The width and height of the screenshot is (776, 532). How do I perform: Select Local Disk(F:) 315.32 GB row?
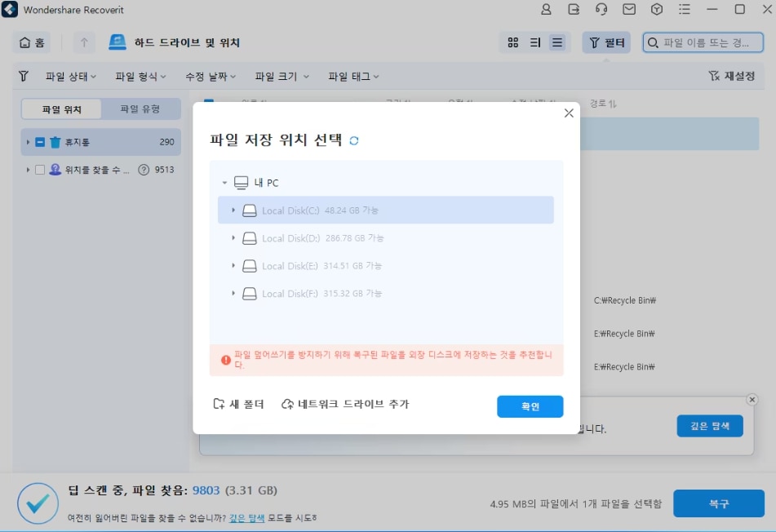pyautogui.click(x=385, y=294)
